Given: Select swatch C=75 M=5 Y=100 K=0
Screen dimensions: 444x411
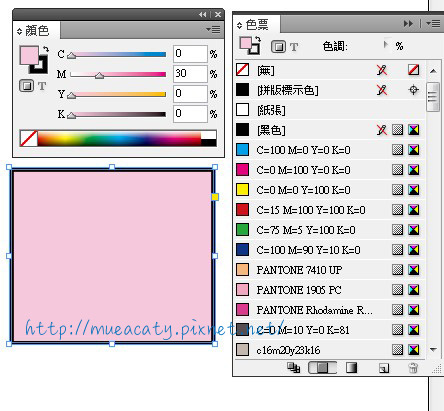Looking at the screenshot, I should click(329, 230).
